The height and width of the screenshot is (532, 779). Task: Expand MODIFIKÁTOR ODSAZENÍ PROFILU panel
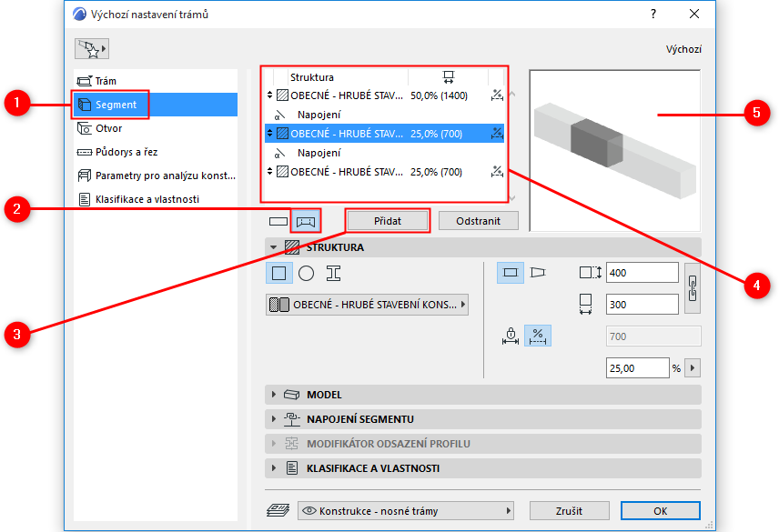pos(274,443)
